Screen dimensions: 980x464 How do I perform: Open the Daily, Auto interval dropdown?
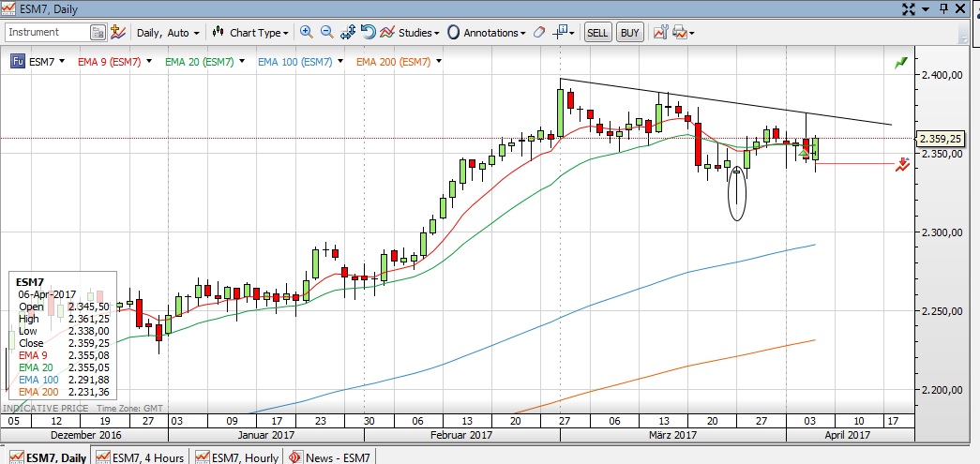168,33
